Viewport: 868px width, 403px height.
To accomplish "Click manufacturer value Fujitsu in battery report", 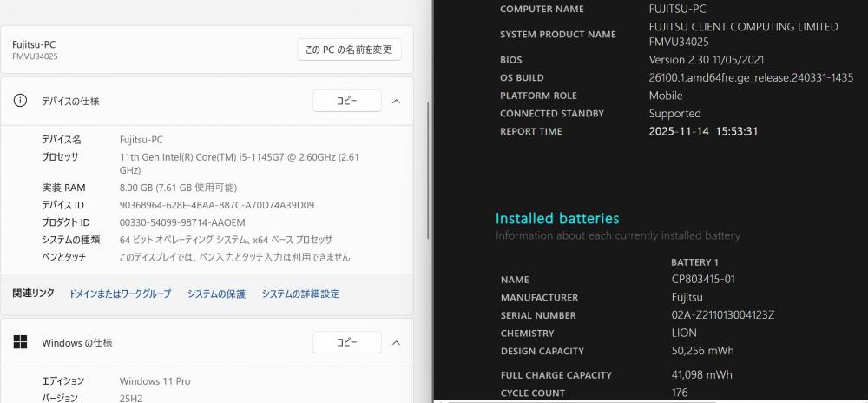I will 687,297.
